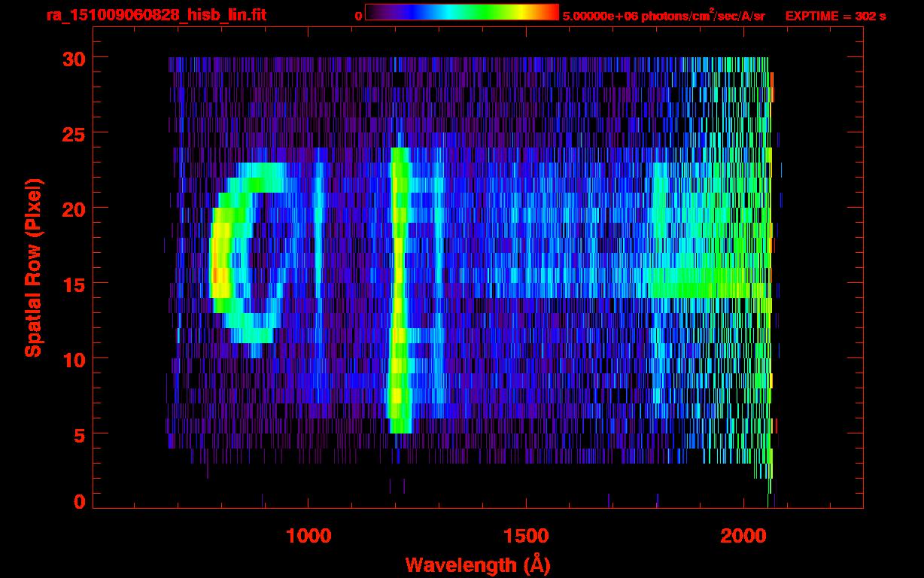Click the x-axis tick label 2000
924x578 pixels.
pyautogui.click(x=743, y=536)
